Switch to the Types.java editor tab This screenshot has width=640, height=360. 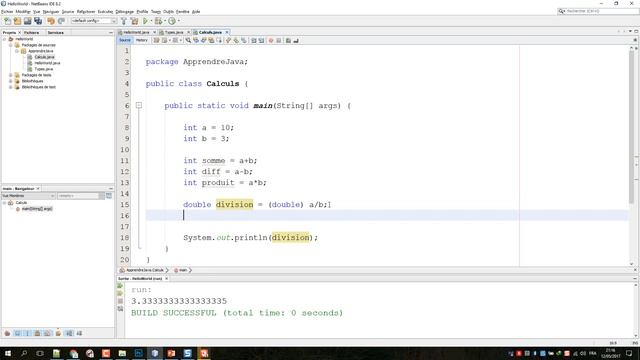pyautogui.click(x=174, y=32)
